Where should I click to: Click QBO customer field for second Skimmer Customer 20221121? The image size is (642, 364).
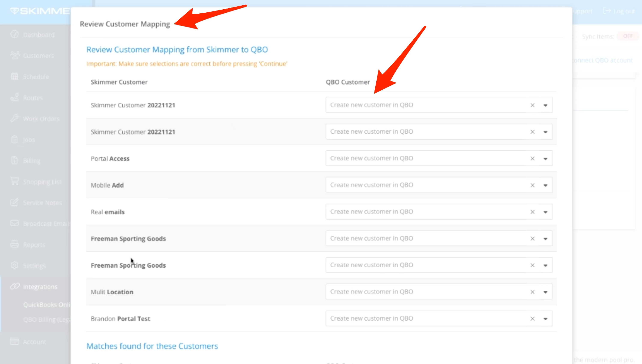(x=425, y=132)
